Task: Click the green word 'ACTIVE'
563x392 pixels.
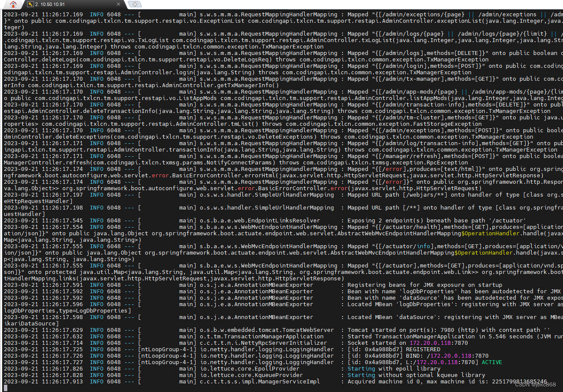Action: pyautogui.click(x=492, y=362)
